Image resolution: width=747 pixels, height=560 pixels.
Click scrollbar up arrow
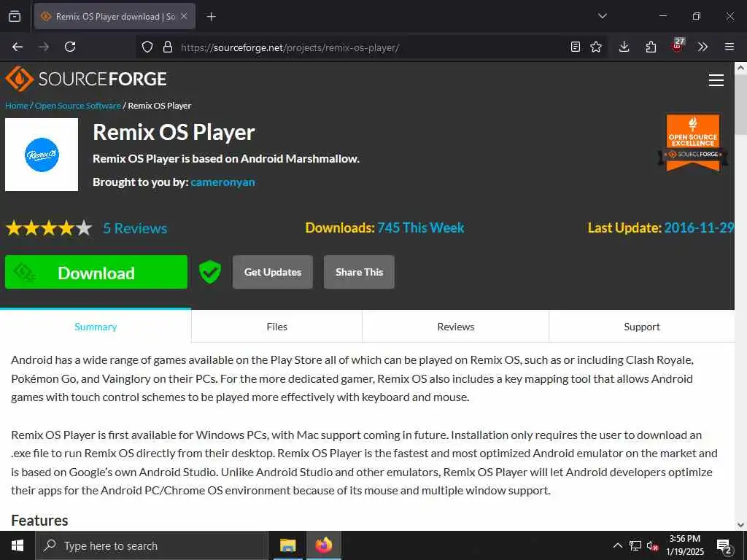741,68
